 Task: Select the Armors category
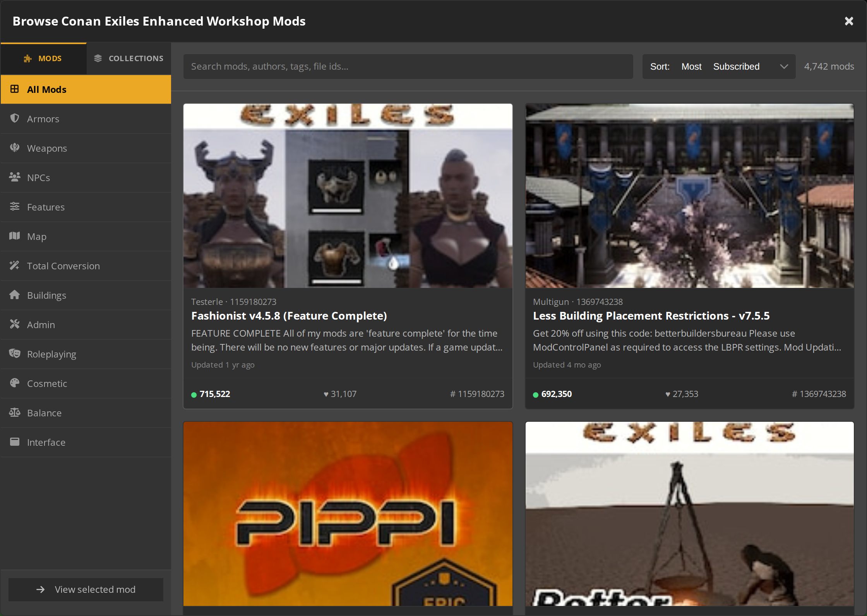point(86,119)
